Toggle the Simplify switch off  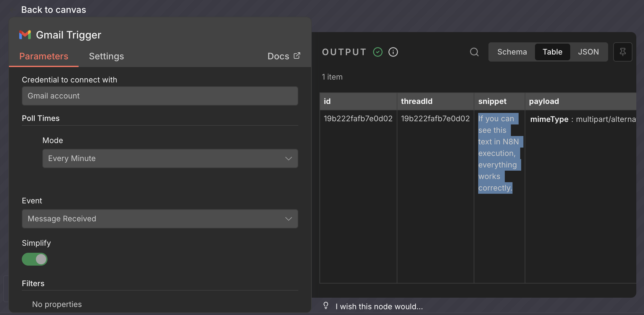(35, 259)
